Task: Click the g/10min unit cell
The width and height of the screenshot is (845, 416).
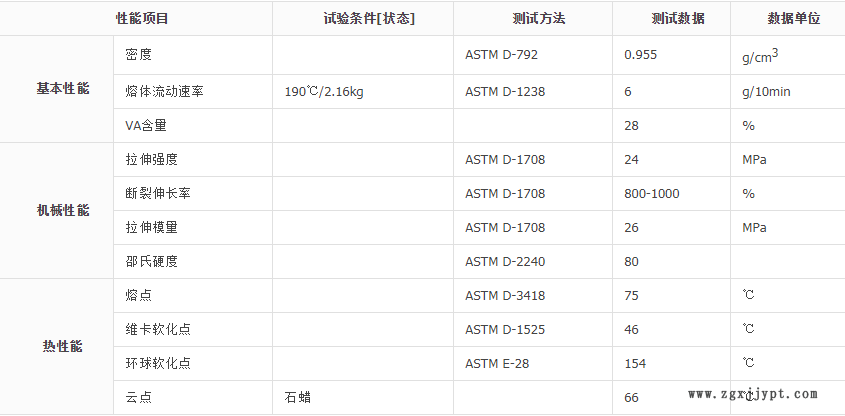Action: coord(766,92)
